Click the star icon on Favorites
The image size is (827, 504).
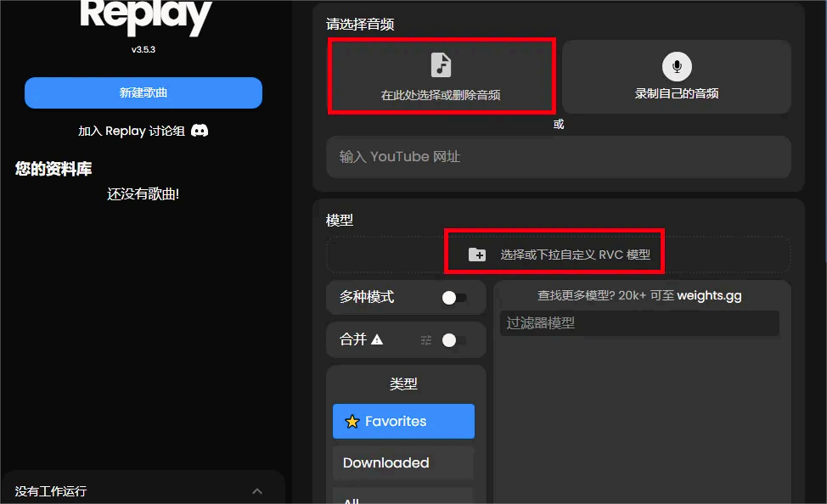click(352, 422)
